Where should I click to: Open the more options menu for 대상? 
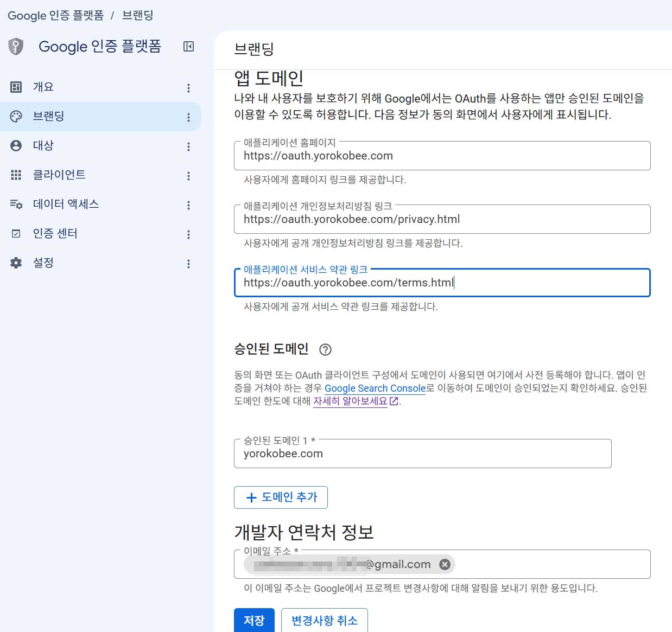pos(188,146)
